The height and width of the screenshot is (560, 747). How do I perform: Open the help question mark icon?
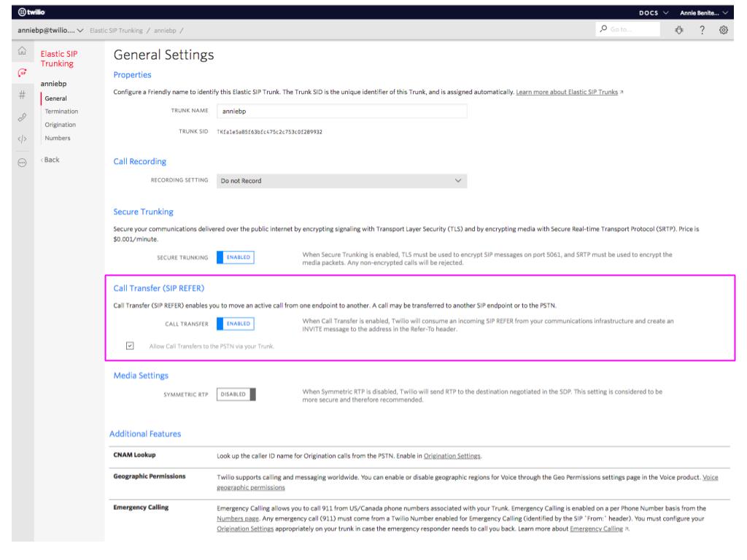pos(702,30)
